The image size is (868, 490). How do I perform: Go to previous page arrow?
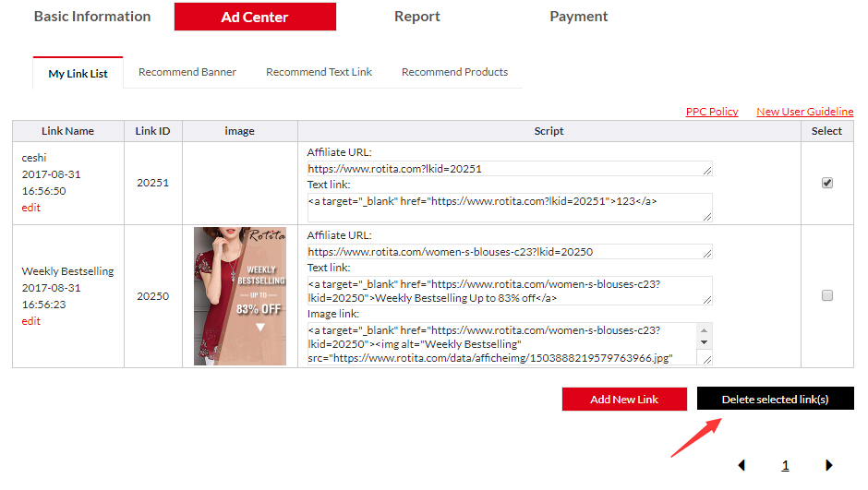(741, 465)
